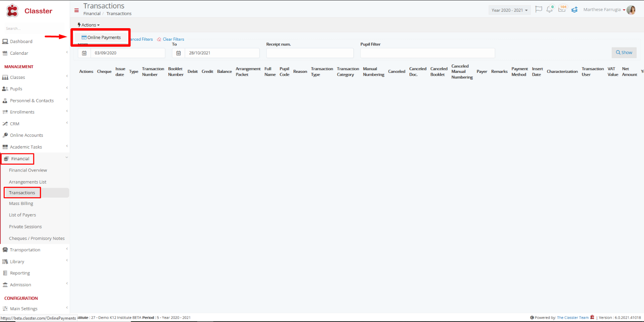This screenshot has height=322, width=644.
Task: Open Arrangements List submenu item
Action: pos(27,182)
